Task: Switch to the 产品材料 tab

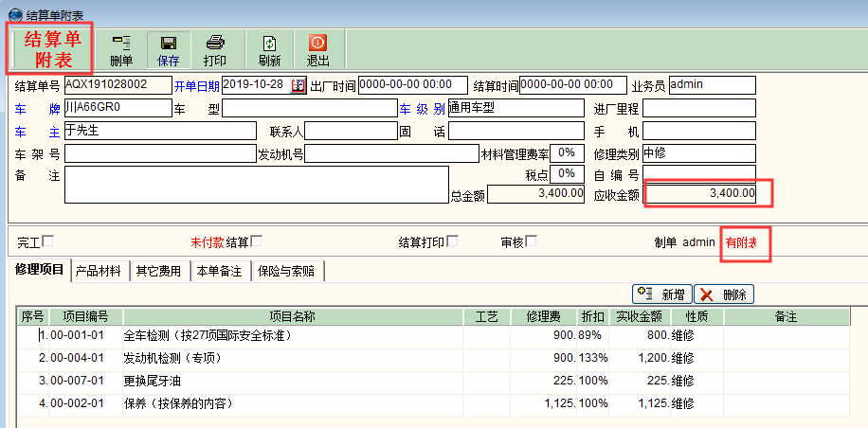Action: click(x=99, y=272)
